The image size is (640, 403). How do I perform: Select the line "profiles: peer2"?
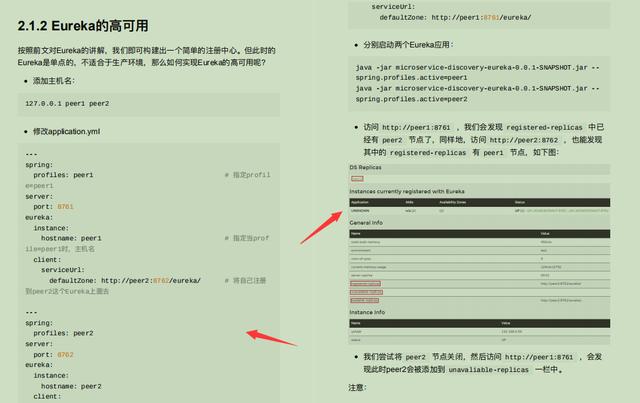(x=63, y=333)
